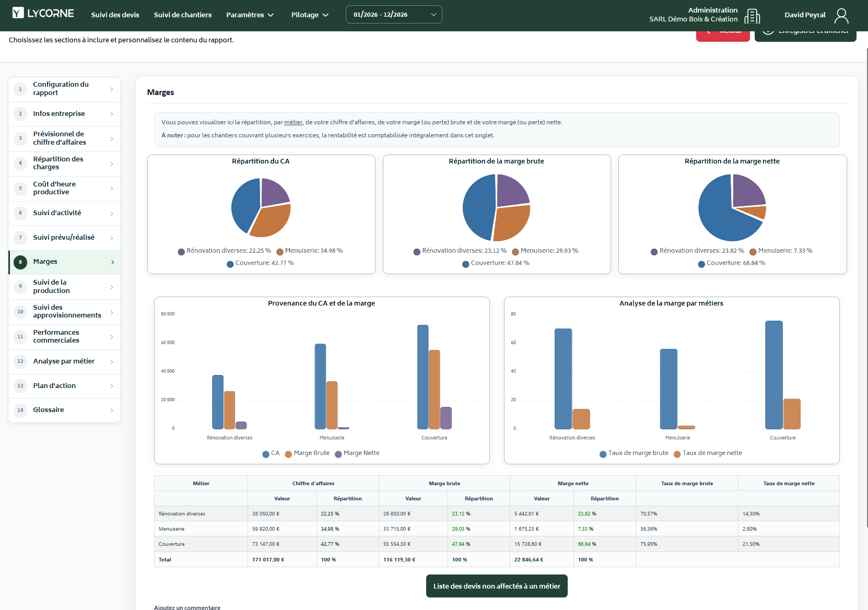Toggle Taux de marge nette legend
This screenshot has width=868, height=610.
708,453
